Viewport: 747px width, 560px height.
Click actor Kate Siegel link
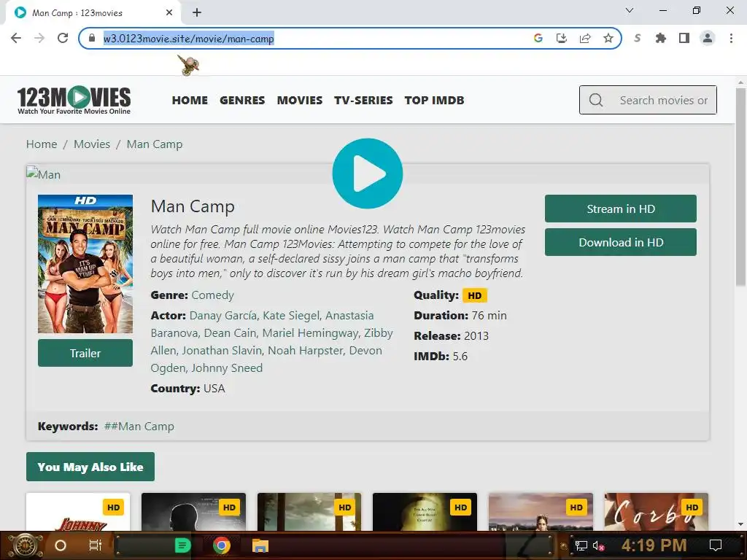coord(291,315)
